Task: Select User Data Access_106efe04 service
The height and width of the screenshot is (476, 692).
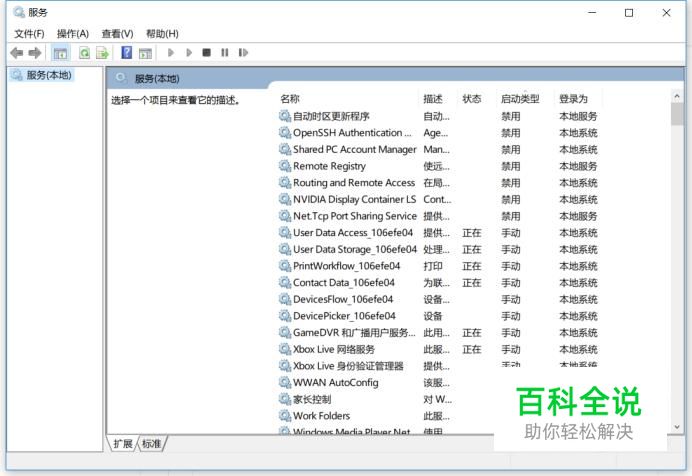Action: [x=353, y=233]
